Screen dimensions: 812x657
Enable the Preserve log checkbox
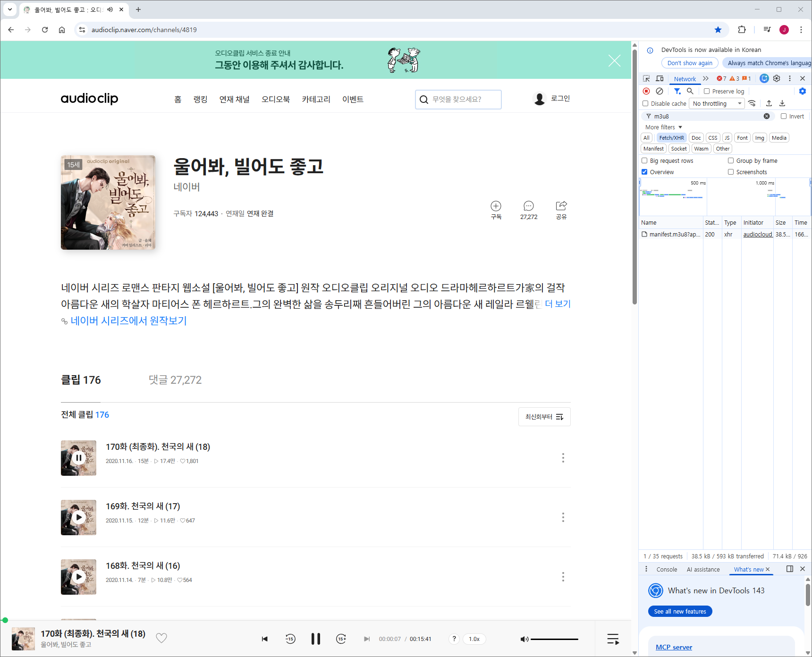pyautogui.click(x=707, y=91)
